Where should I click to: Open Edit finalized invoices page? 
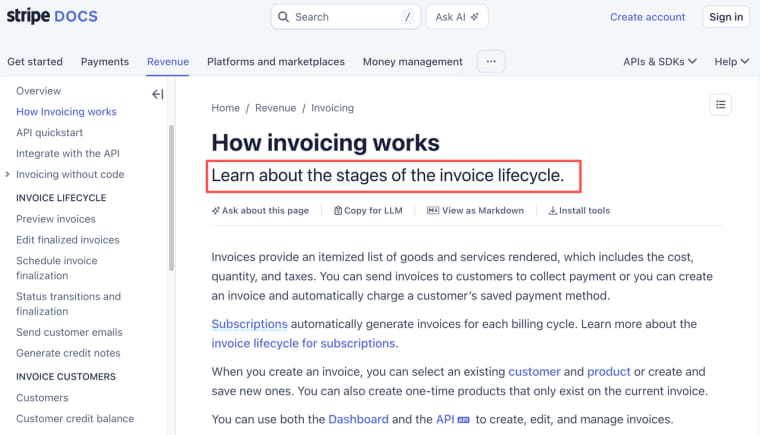point(67,240)
